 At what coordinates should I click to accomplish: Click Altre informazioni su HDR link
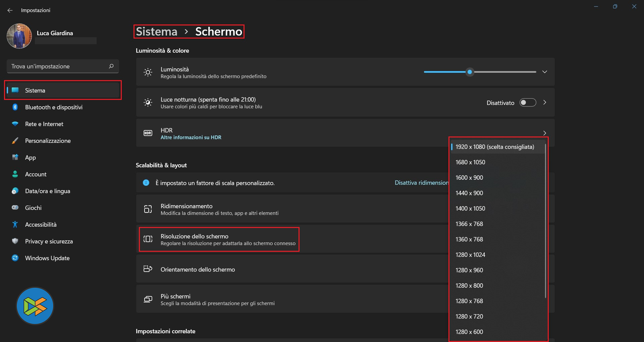pyautogui.click(x=191, y=137)
